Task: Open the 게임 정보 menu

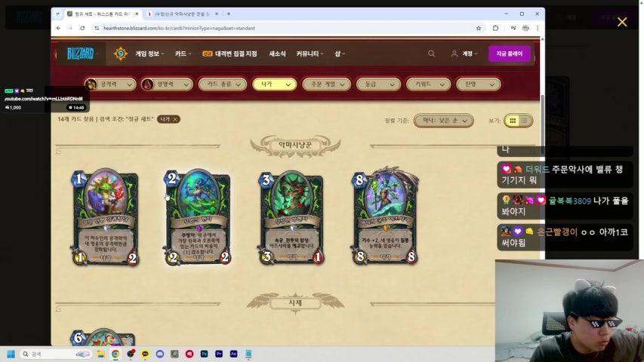Action: tap(149, 54)
